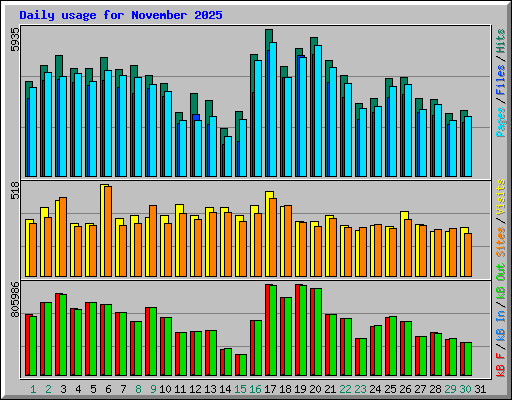Click day label 12 on the x-axis
512x400 pixels.
(x=195, y=389)
